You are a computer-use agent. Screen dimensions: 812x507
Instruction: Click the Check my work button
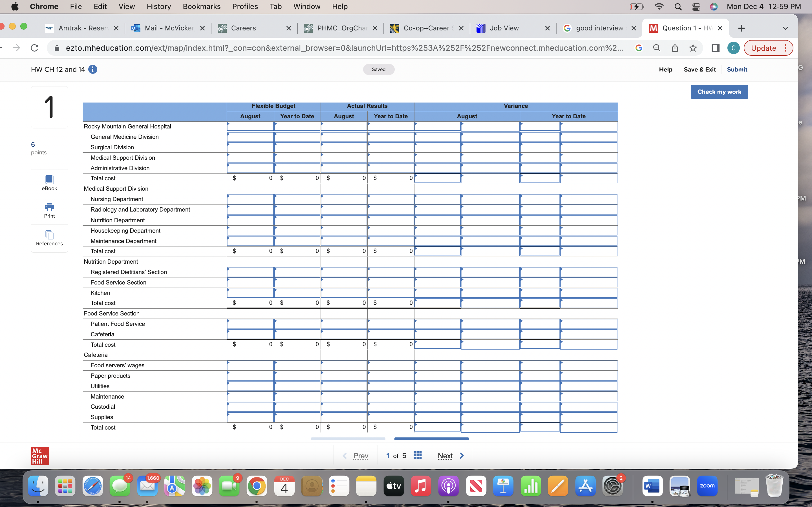[719, 92]
